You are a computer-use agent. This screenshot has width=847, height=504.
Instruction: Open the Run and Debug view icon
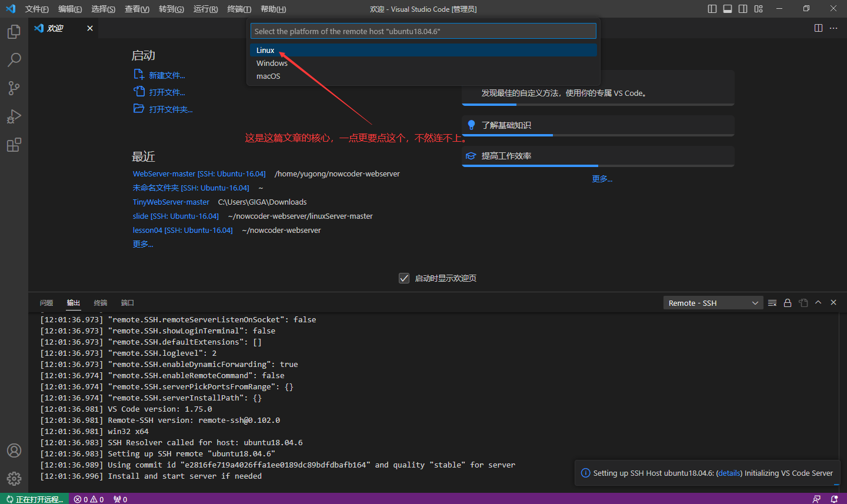coord(14,116)
